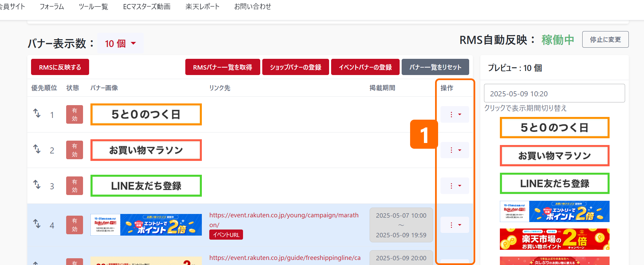This screenshot has width=644, height=265.
Task: Open operations menu for 5と0のつく日 row
Action: [455, 115]
